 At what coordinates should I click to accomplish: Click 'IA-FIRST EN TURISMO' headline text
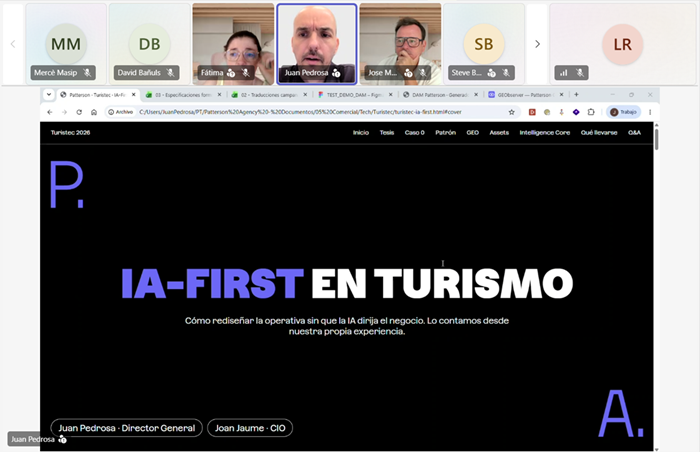[x=347, y=284]
